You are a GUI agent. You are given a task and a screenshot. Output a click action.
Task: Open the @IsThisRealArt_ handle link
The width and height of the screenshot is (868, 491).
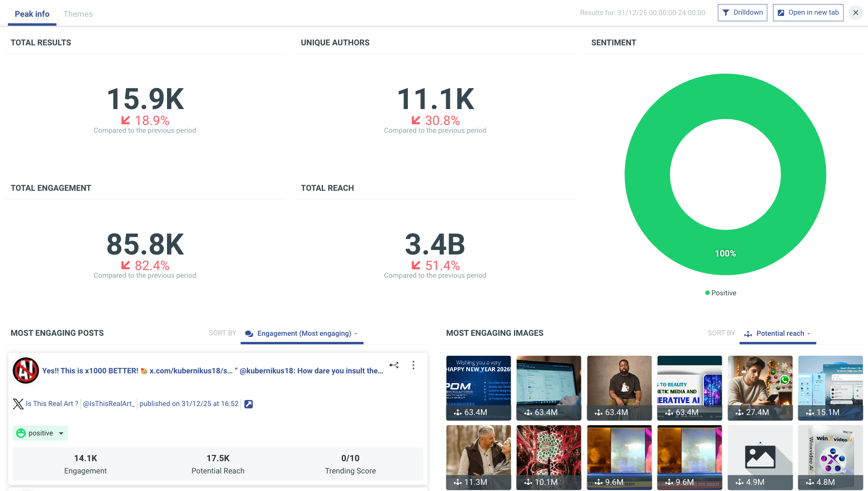[109, 404]
